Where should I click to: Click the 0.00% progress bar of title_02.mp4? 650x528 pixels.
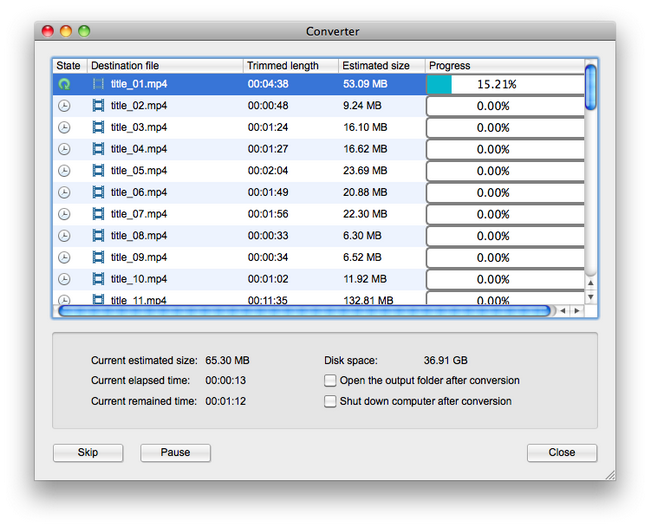[x=505, y=106]
